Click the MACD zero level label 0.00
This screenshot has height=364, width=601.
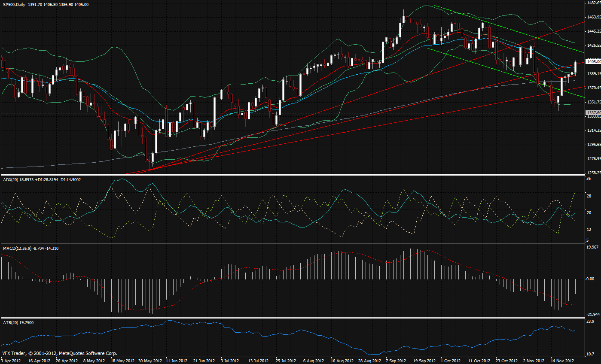[590, 279]
